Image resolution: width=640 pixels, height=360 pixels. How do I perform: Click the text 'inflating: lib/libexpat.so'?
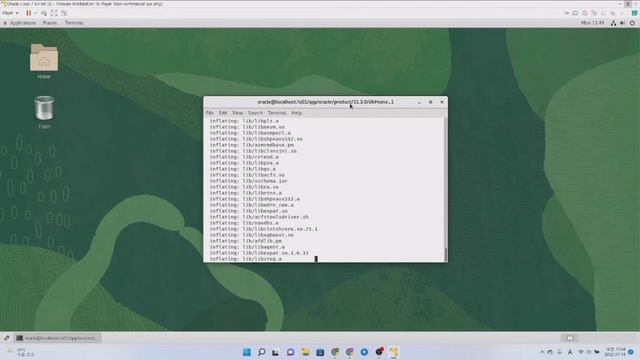click(x=249, y=211)
